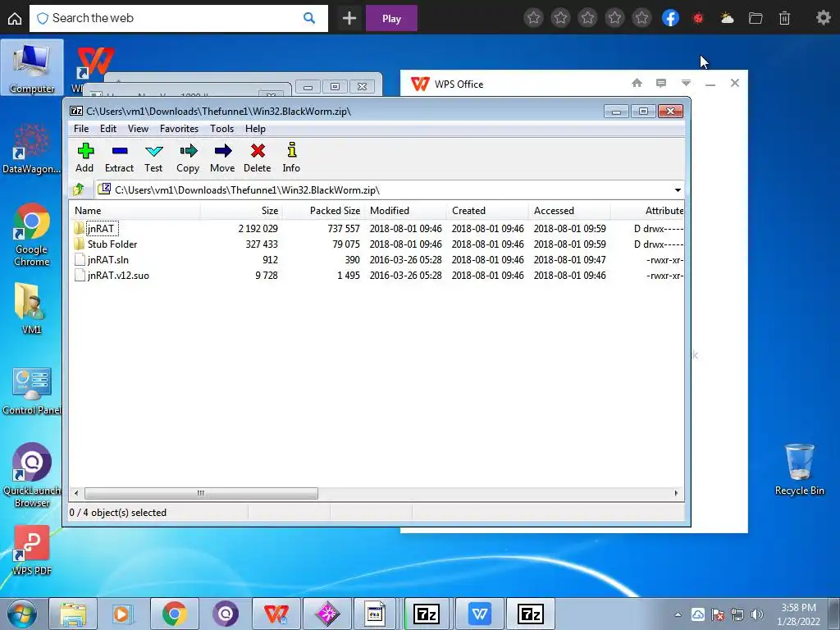Image resolution: width=840 pixels, height=630 pixels.
Task: Select the jnRAT folder row
Action: (377, 229)
